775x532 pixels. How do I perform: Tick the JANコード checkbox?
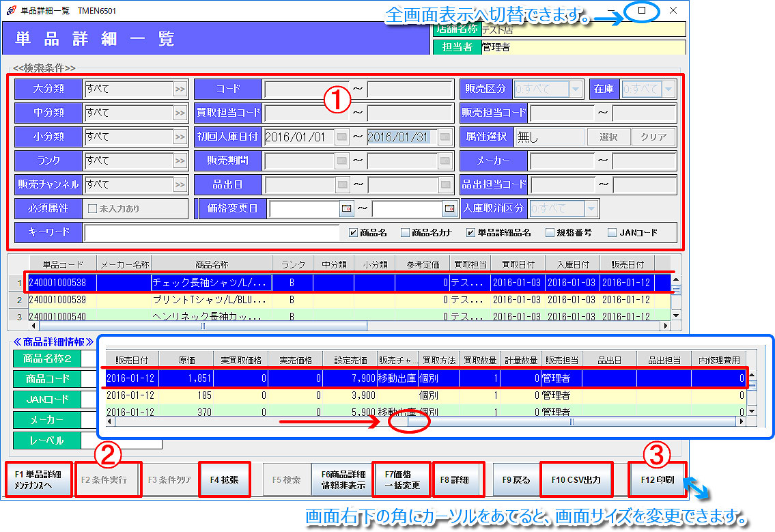click(x=612, y=233)
